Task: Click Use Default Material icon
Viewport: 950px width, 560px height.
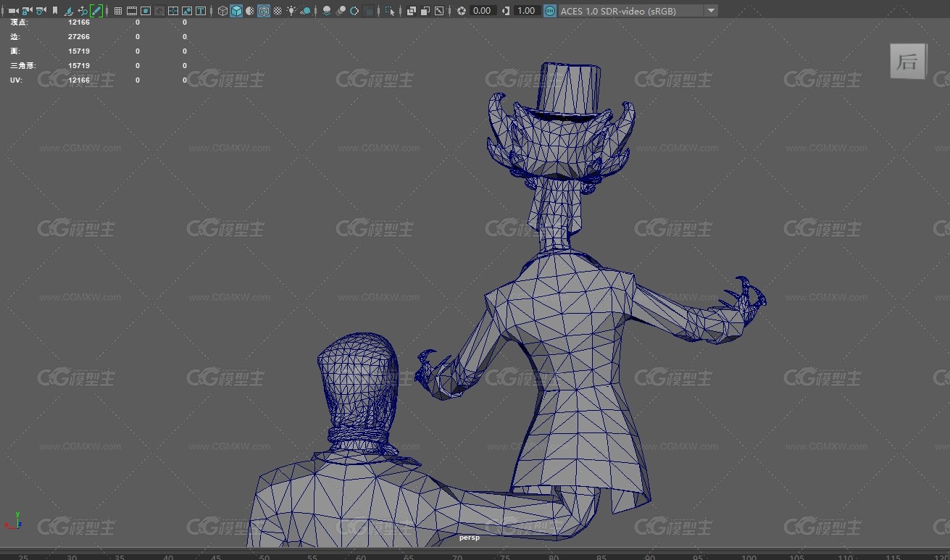Action: coord(250,11)
